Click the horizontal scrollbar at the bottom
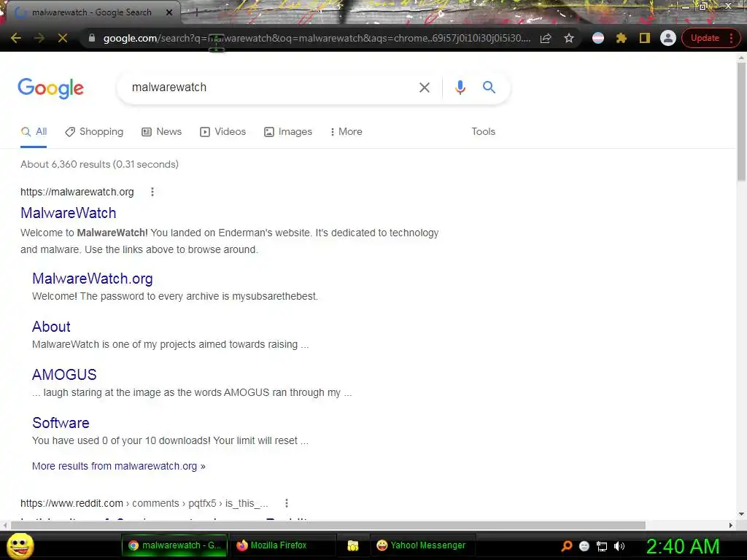The image size is (747, 560). pyautogui.click(x=328, y=525)
